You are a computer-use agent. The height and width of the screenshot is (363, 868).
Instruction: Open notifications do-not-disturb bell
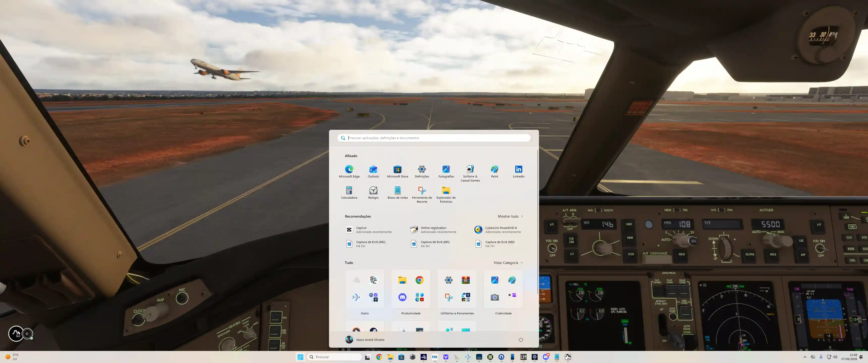click(x=861, y=357)
